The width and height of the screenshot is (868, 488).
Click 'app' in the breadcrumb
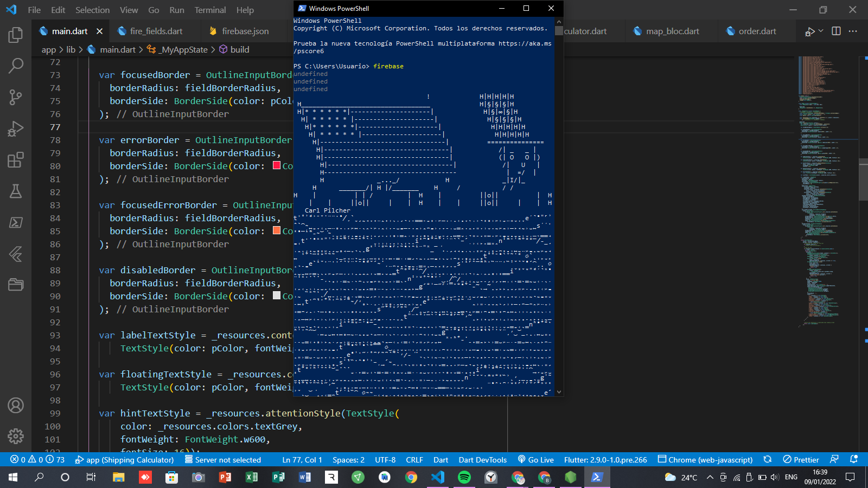click(x=49, y=49)
